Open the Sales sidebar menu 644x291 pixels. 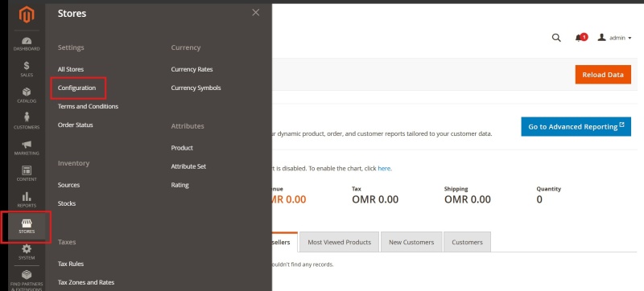27,70
